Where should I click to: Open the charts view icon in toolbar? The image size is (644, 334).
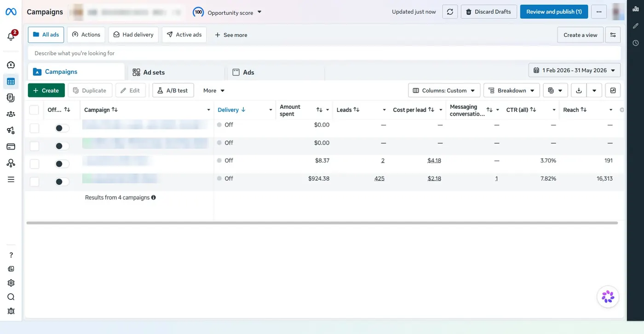(x=613, y=90)
